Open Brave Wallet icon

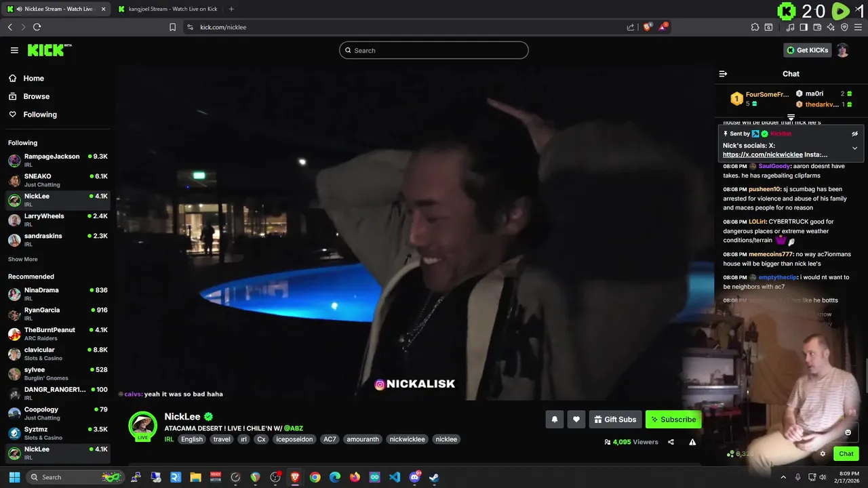[817, 27]
